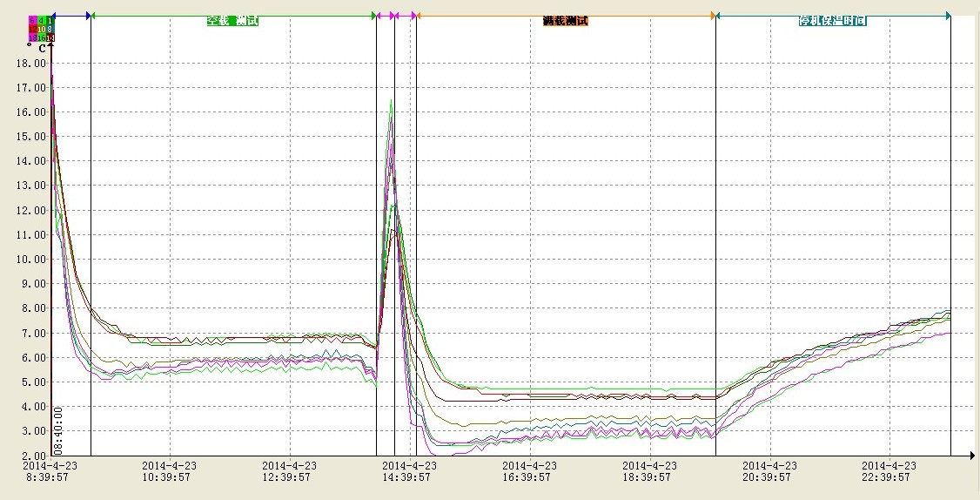This screenshot has width=980, height=500.
Task: Click the orange arrowhead ending the 满载测试 span
Action: pyautogui.click(x=712, y=15)
